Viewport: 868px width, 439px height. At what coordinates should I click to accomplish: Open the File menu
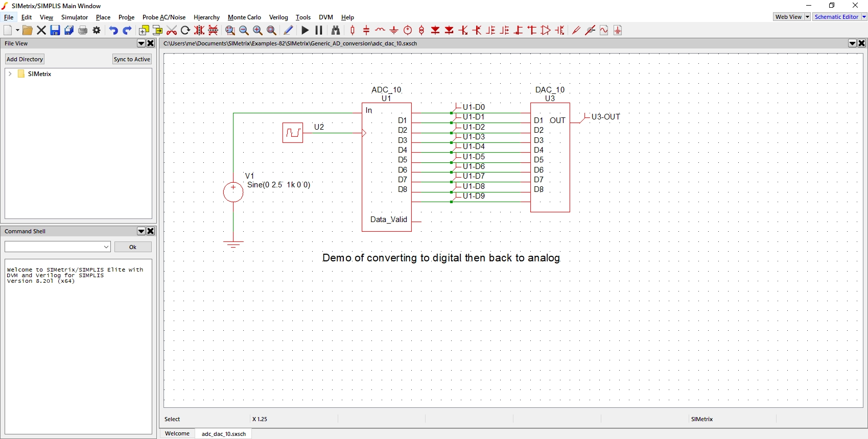9,17
